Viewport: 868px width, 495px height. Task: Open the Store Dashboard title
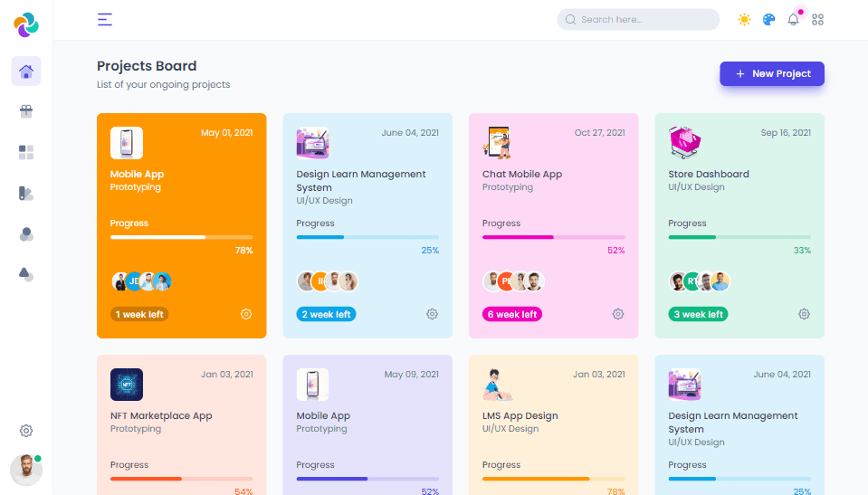[x=709, y=174]
